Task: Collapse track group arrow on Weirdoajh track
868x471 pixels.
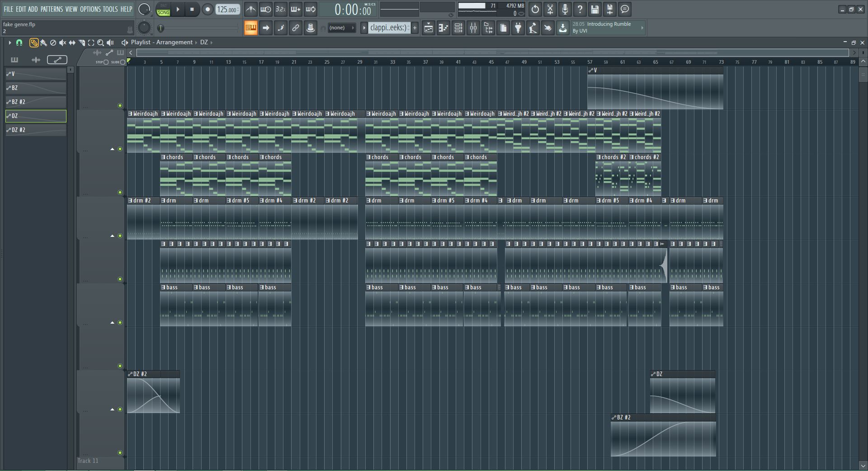Action: [112, 149]
